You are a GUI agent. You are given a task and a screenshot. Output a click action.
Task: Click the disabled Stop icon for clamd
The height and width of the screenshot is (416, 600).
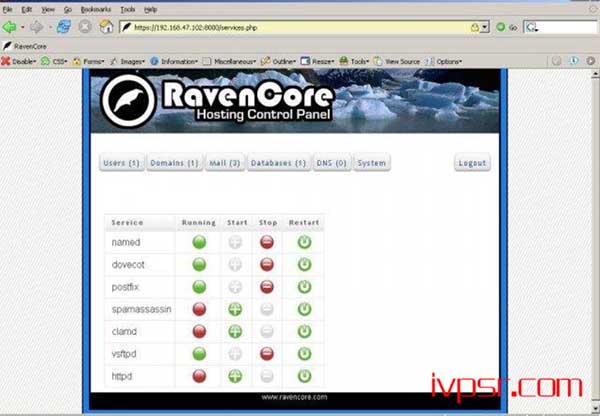pos(267,331)
